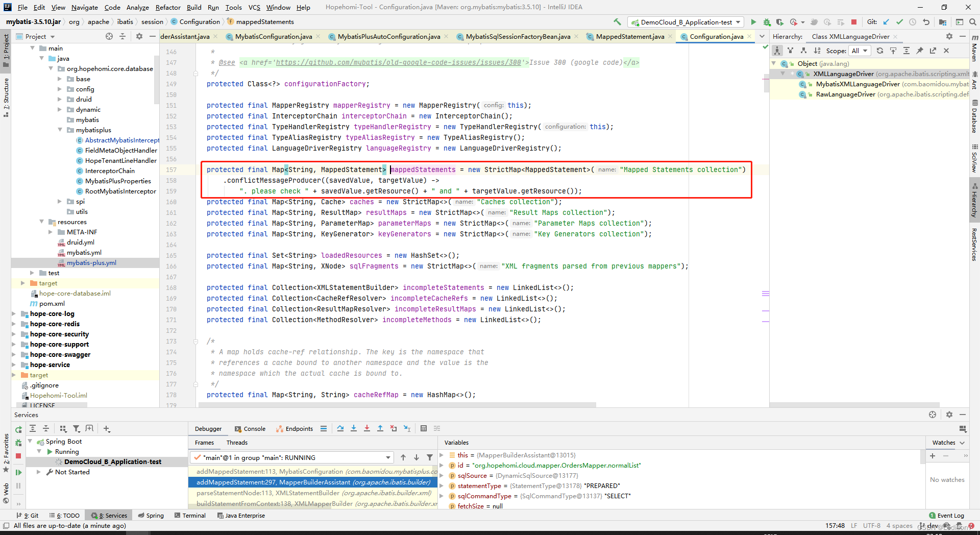
Task: Step into in debugger toolbar
Action: click(354, 429)
